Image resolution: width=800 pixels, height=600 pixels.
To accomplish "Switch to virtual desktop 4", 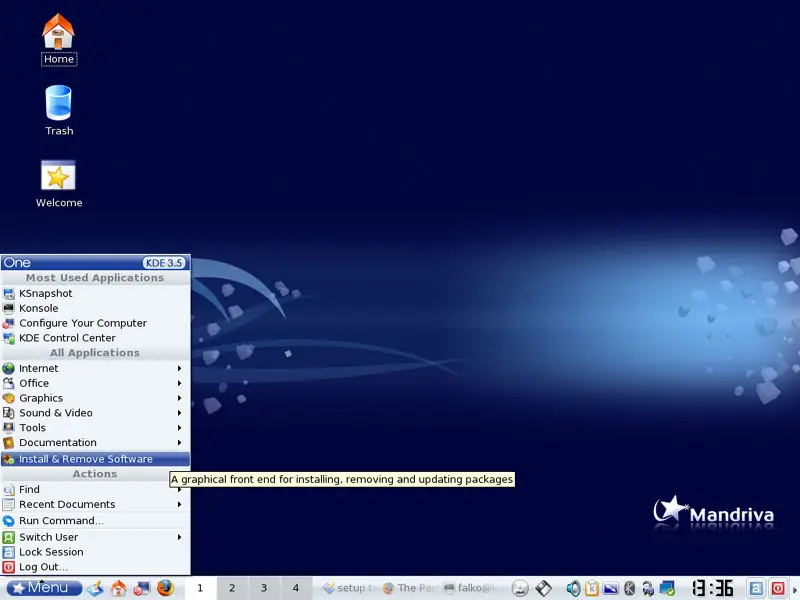I will [295, 588].
